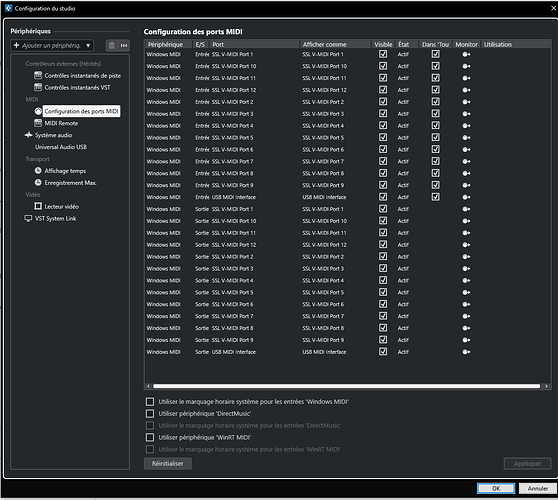Click the horizontal scrollbar right arrow
The height and width of the screenshot is (500, 558).
coord(546,386)
